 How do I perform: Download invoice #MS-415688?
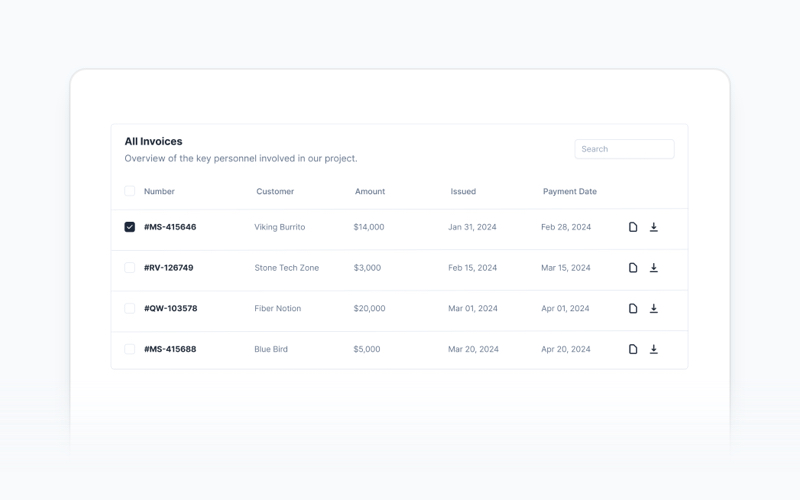[654, 349]
